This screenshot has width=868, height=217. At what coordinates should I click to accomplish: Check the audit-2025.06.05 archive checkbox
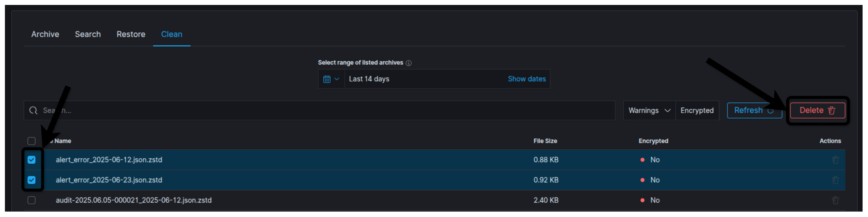tap(31, 200)
